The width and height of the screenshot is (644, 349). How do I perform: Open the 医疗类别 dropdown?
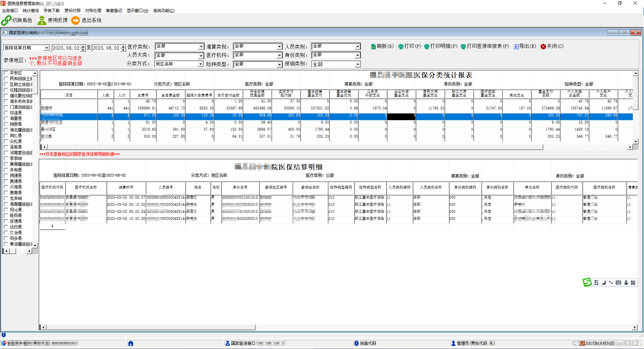coord(202,46)
